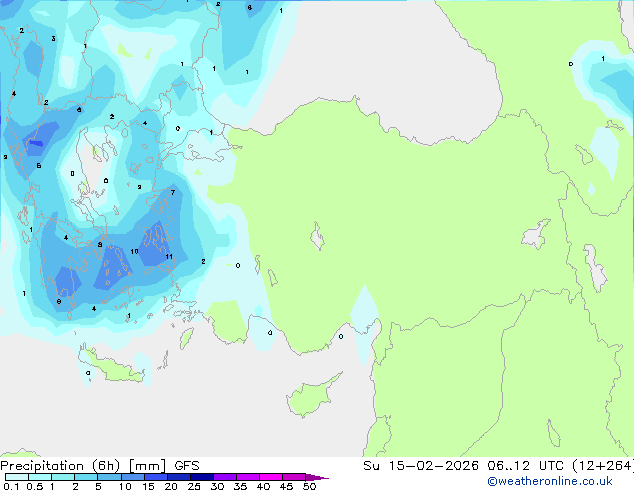Click the 10–15 mm legend color swatch
The image size is (634, 490).
(133, 477)
